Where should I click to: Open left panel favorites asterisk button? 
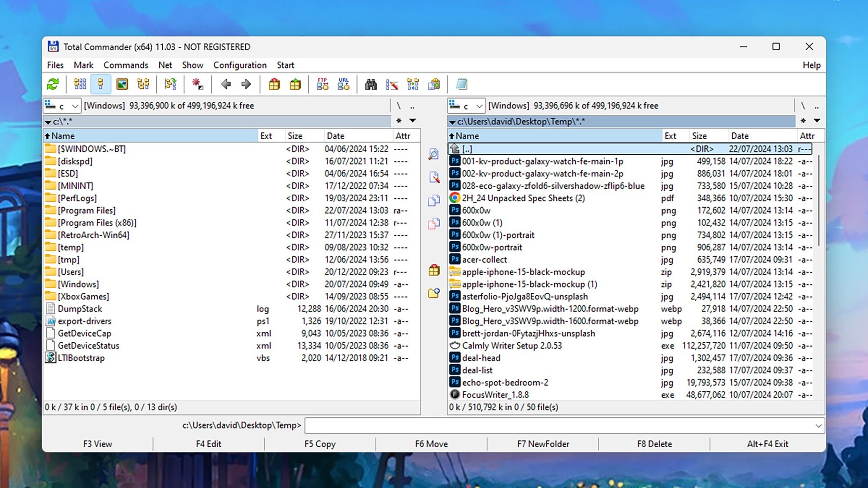click(x=399, y=121)
